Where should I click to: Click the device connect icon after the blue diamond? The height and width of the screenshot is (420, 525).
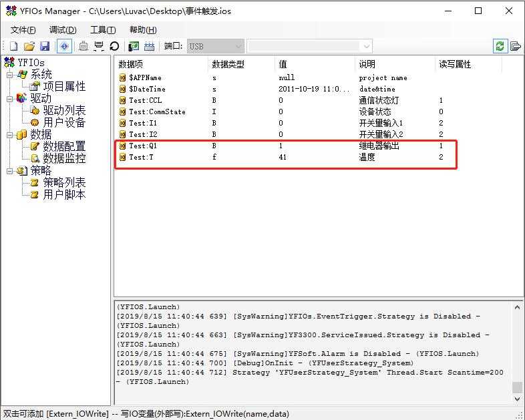(83, 46)
